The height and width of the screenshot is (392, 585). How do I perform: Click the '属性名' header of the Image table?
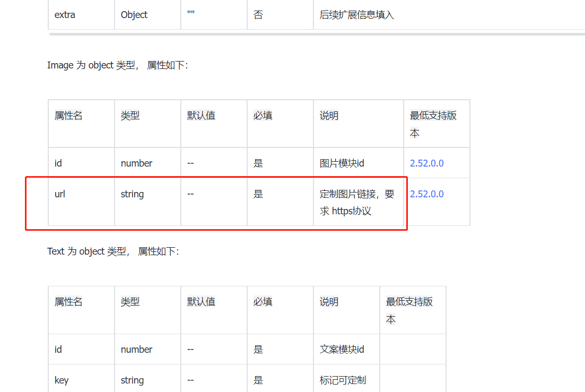[68, 116]
